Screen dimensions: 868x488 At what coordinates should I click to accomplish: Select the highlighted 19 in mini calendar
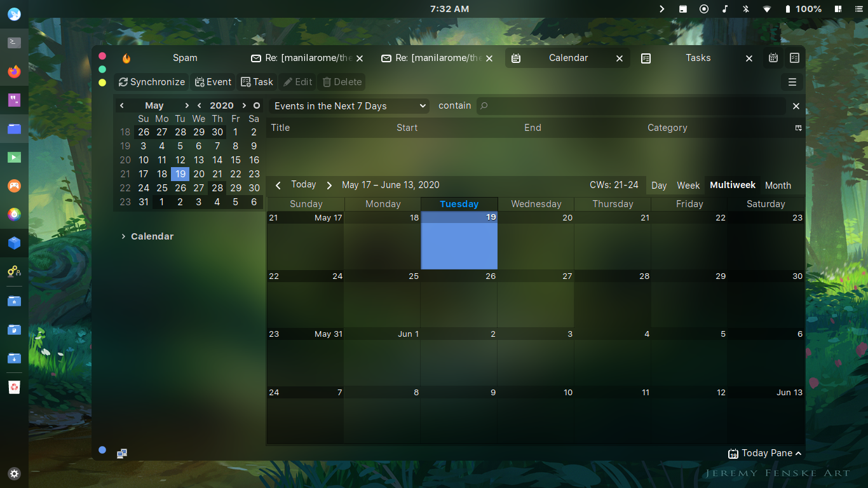point(180,174)
